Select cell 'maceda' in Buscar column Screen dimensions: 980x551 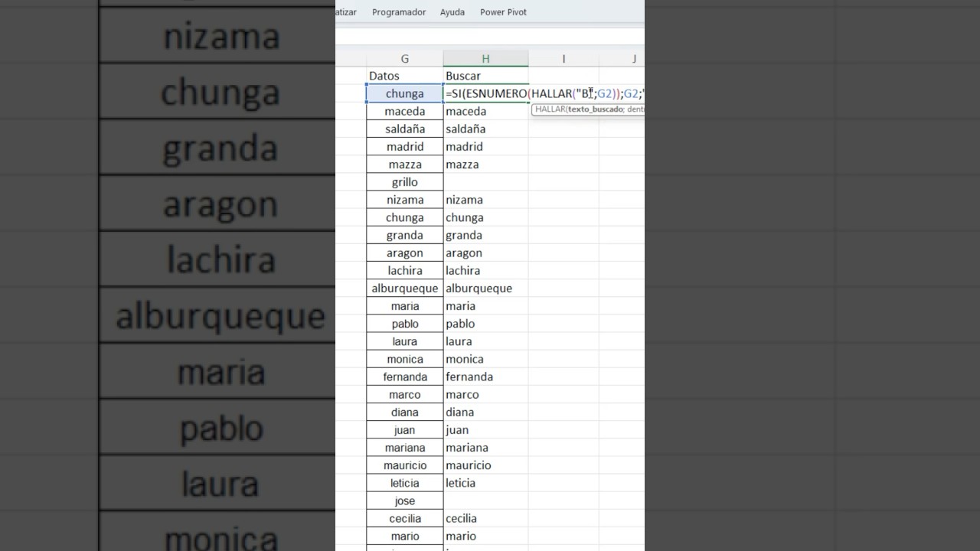click(x=485, y=111)
